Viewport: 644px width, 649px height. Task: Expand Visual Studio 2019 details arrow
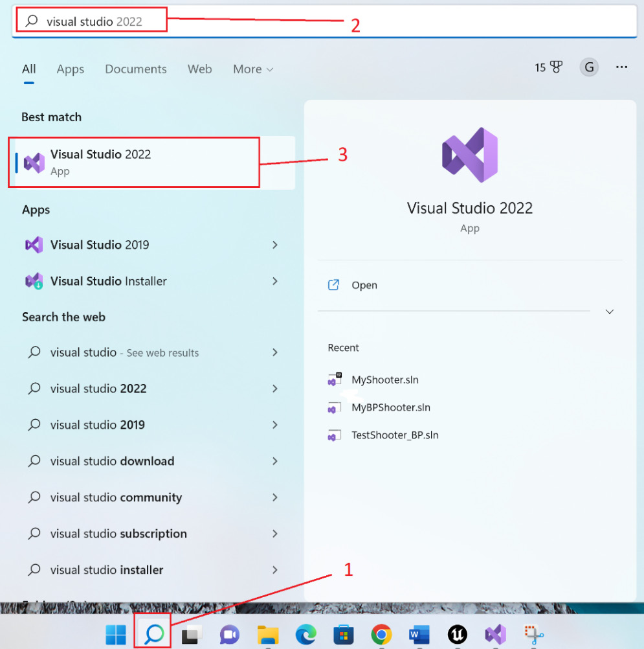275,245
